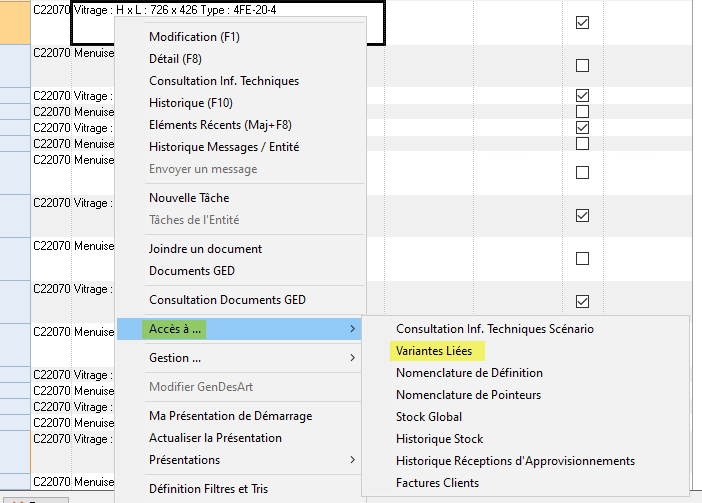The height and width of the screenshot is (503, 702).
Task: Click Actualiser la Présentation
Action: tap(215, 438)
